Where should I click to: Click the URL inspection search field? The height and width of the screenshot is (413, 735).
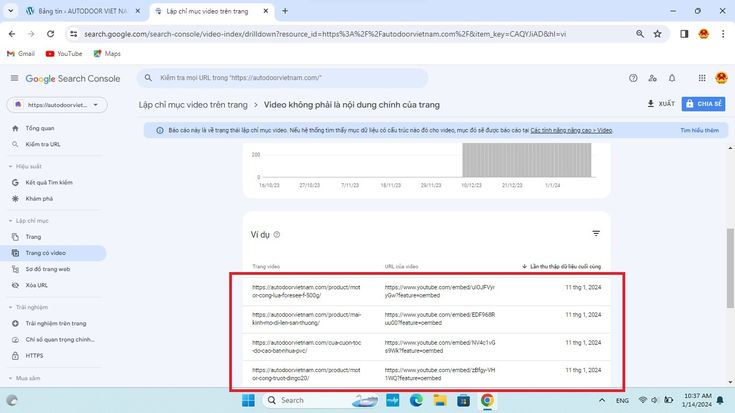[282, 78]
